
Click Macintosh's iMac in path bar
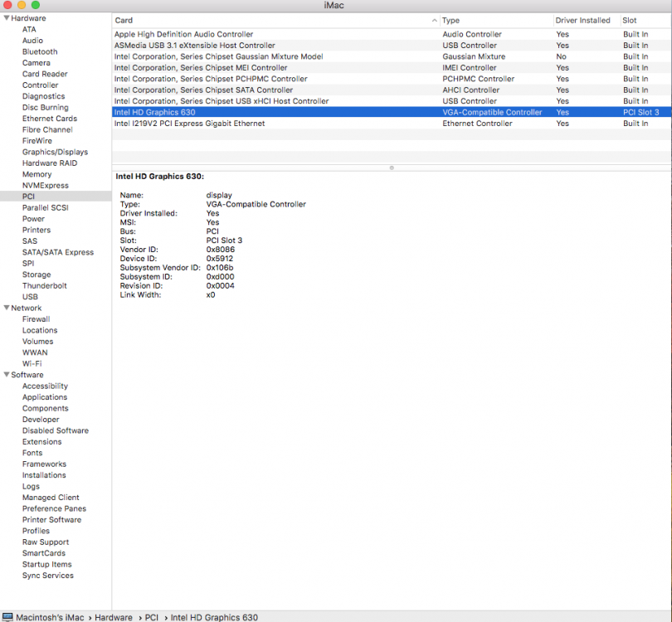[x=50, y=617]
